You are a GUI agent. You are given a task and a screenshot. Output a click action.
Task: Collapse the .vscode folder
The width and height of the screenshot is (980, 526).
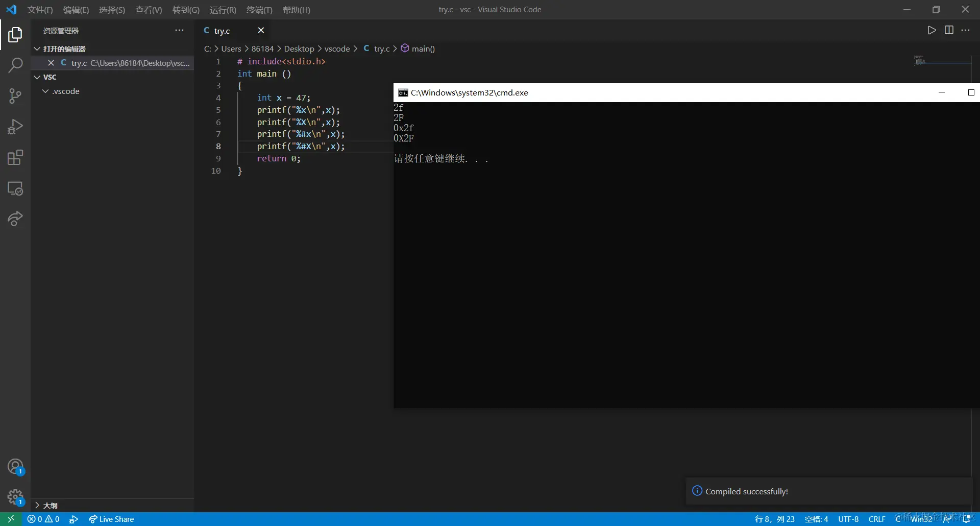coord(112,91)
